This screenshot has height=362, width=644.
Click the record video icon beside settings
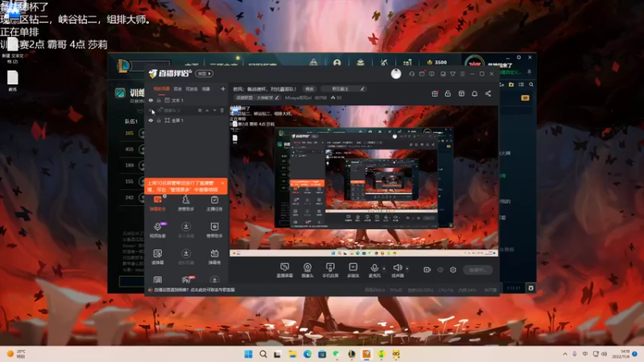coord(427,269)
